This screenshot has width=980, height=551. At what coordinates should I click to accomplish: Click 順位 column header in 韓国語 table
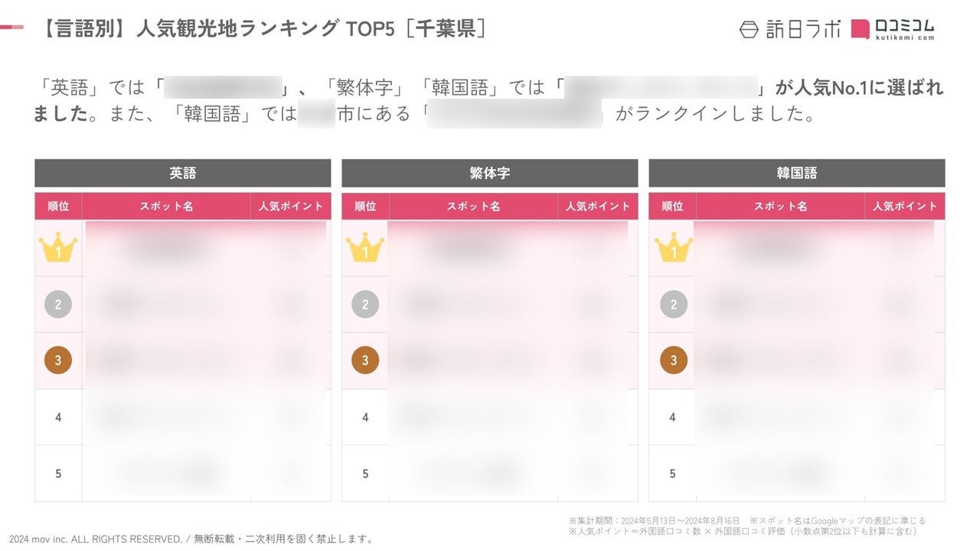click(x=672, y=206)
